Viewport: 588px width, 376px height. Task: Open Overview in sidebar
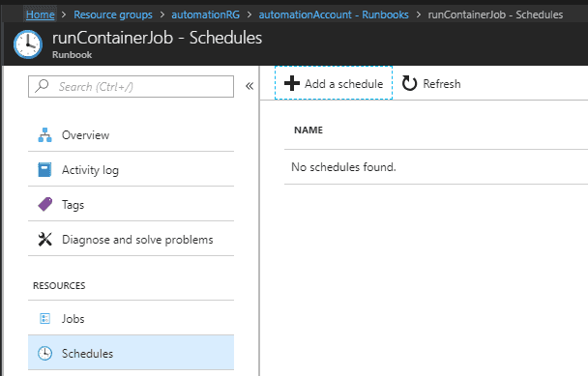point(131,135)
